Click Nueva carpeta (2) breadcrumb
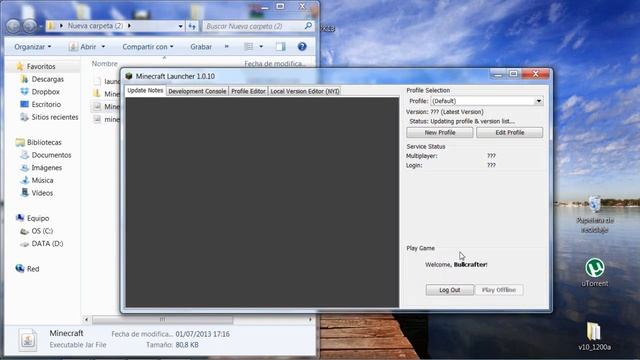This screenshot has width=640, height=360. pos(96,26)
